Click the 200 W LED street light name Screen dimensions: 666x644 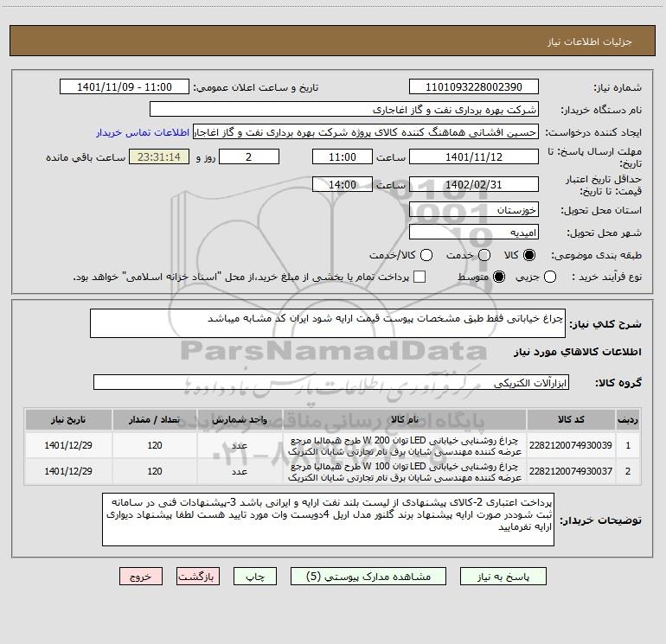click(x=405, y=446)
